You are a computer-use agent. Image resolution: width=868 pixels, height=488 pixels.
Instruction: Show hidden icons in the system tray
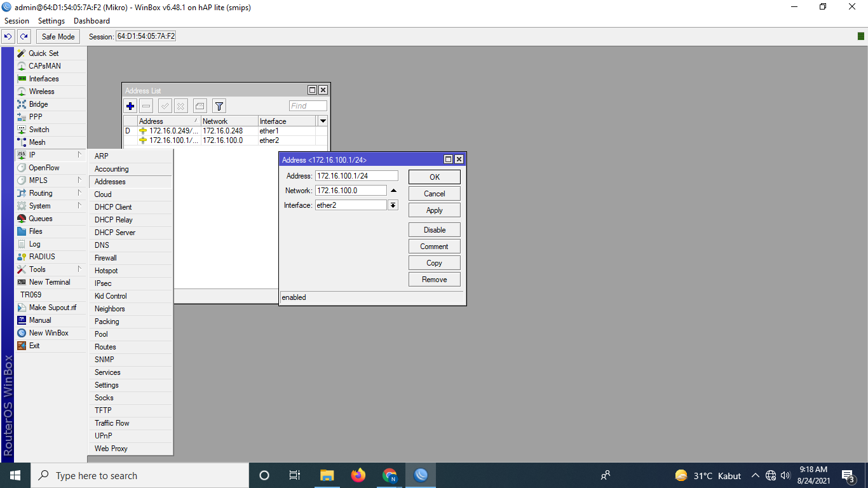point(756,475)
